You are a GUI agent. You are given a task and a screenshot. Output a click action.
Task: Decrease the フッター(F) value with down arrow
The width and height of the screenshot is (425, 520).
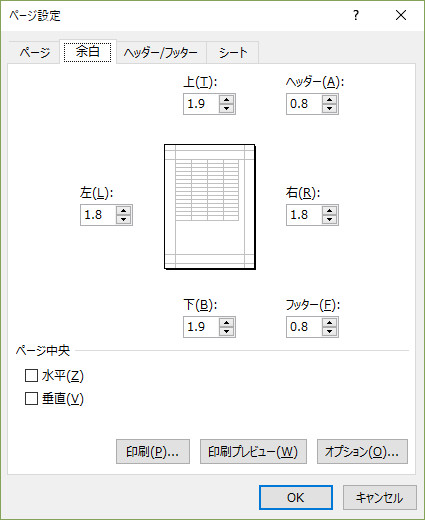coord(330,331)
